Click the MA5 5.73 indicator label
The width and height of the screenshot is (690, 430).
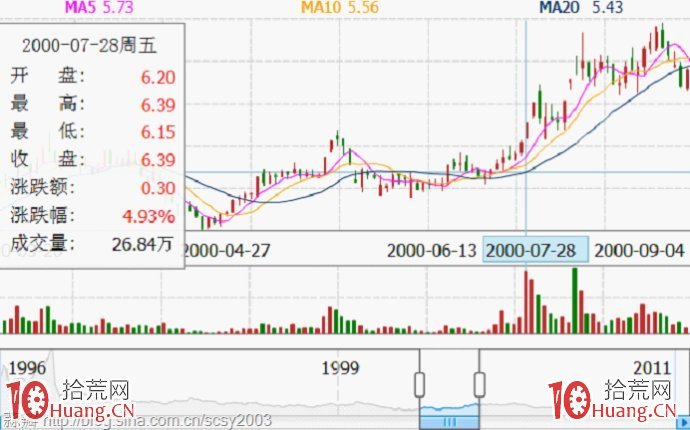99,7
